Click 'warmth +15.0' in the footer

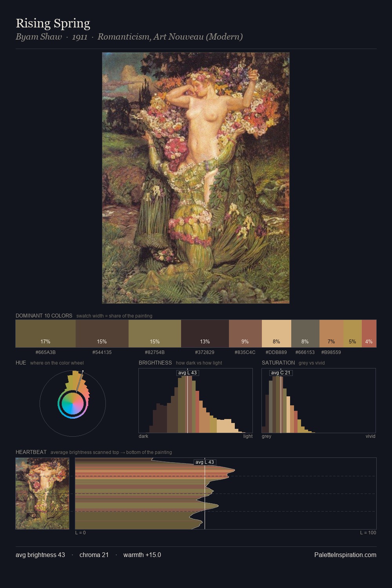(x=142, y=555)
